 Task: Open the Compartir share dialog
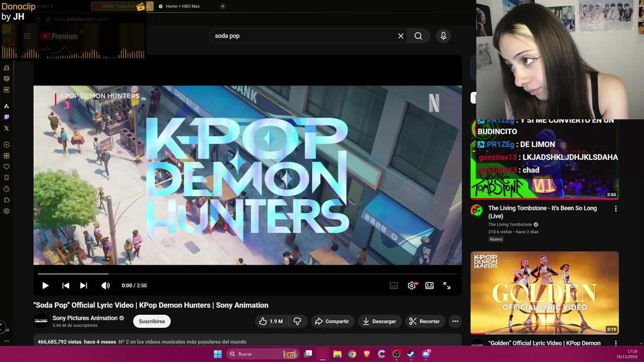332,321
